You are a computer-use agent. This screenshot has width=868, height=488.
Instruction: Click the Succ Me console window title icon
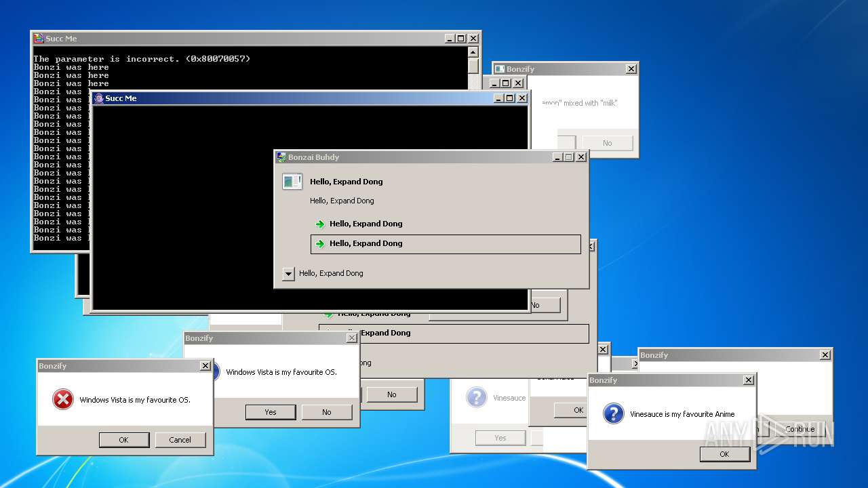pyautogui.click(x=39, y=39)
